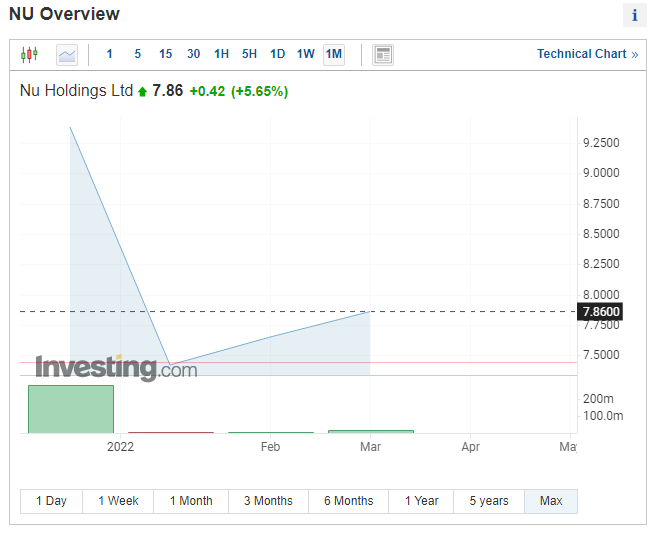The height and width of the screenshot is (536, 658).
Task: Click the 8.2500 price axis label
Action: (601, 264)
